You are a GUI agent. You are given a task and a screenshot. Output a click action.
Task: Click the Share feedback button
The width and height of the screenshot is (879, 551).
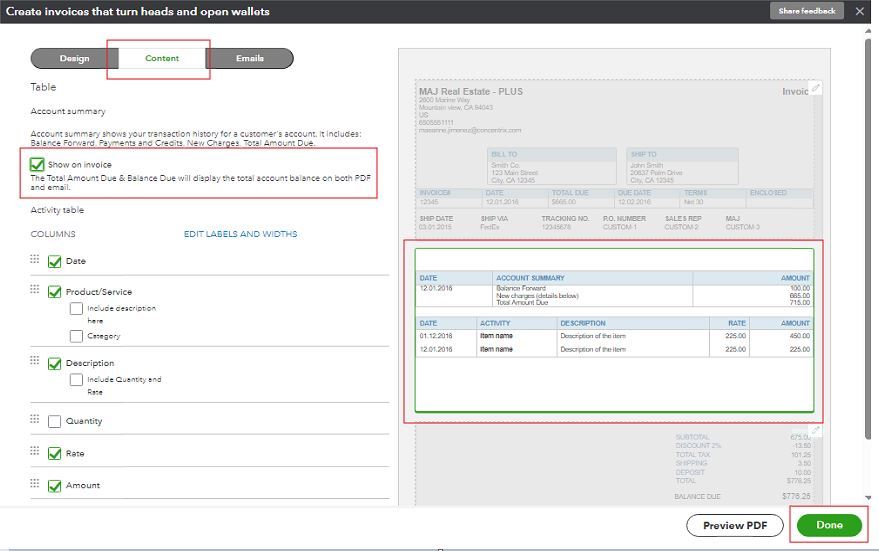coord(807,11)
